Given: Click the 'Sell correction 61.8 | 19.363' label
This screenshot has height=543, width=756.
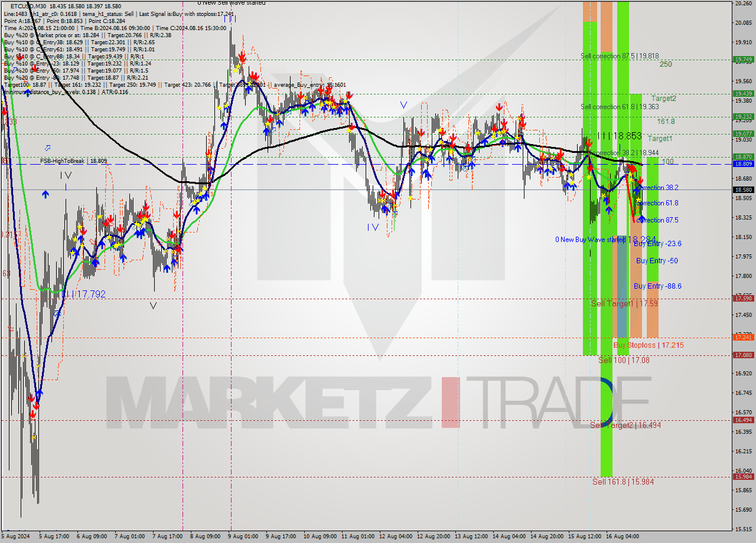Looking at the screenshot, I should (620, 107).
